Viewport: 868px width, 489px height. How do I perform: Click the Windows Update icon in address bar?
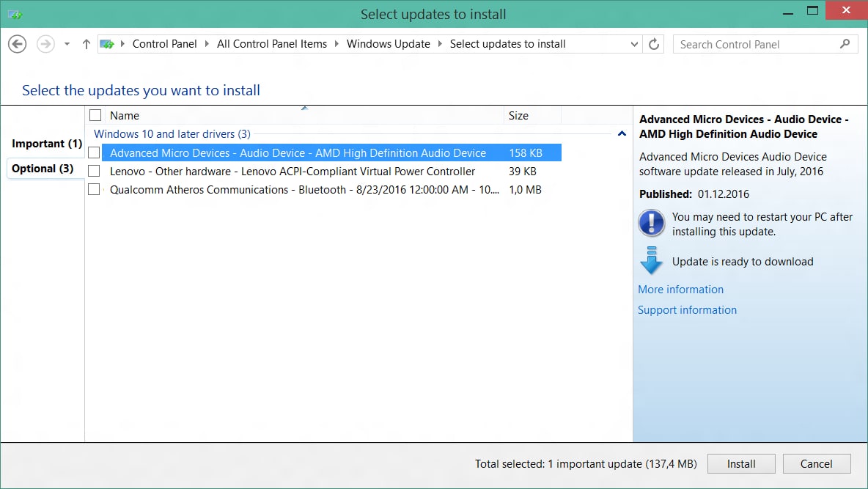click(x=107, y=44)
